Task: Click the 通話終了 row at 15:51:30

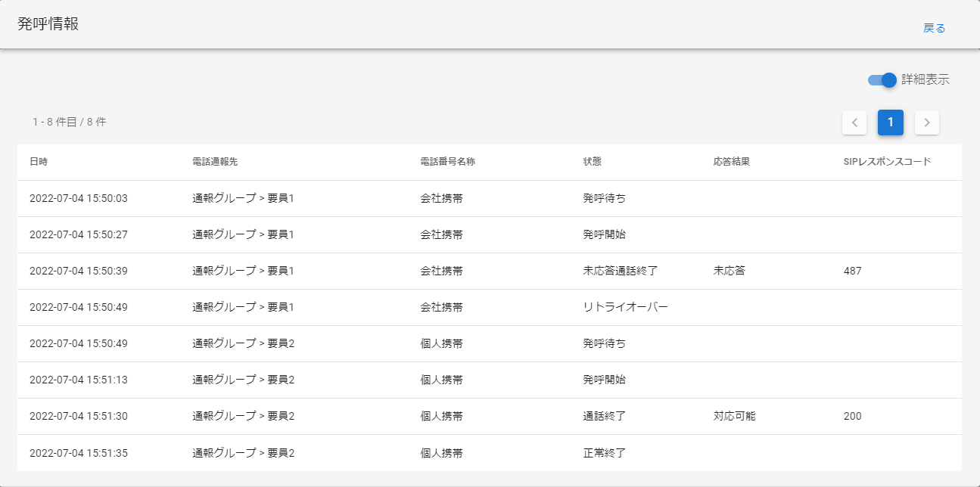Action: tap(604, 416)
